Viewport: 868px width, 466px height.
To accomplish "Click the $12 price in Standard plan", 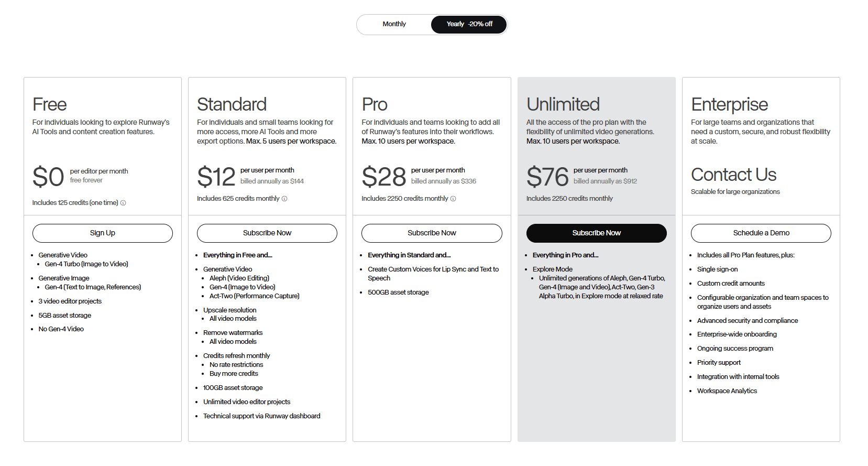I will pos(216,177).
